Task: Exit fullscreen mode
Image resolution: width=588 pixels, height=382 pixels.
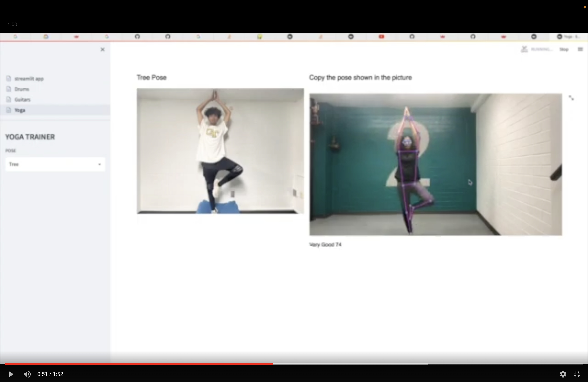Action: (x=577, y=374)
